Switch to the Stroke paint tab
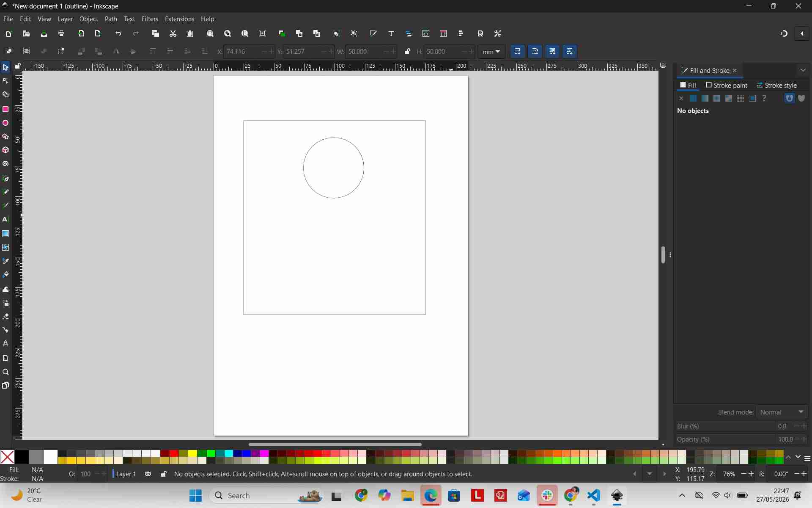Viewport: 812px width, 508px height. pyautogui.click(x=727, y=85)
